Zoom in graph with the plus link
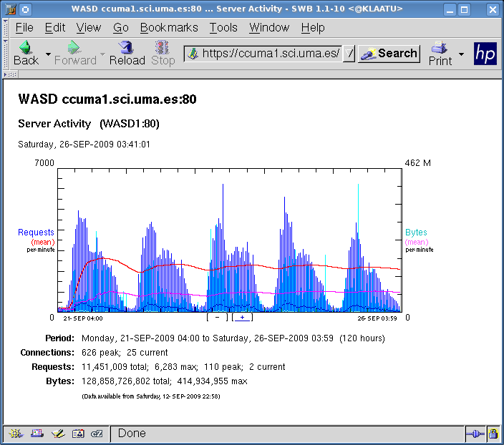Viewport: 504px width, 445px height. coord(243,318)
